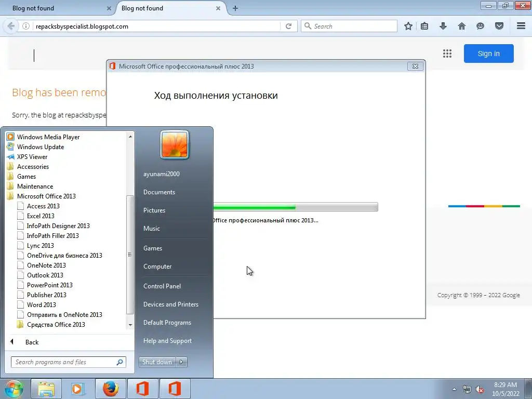
Task: Launch Excel 2013
Action: tap(41, 216)
